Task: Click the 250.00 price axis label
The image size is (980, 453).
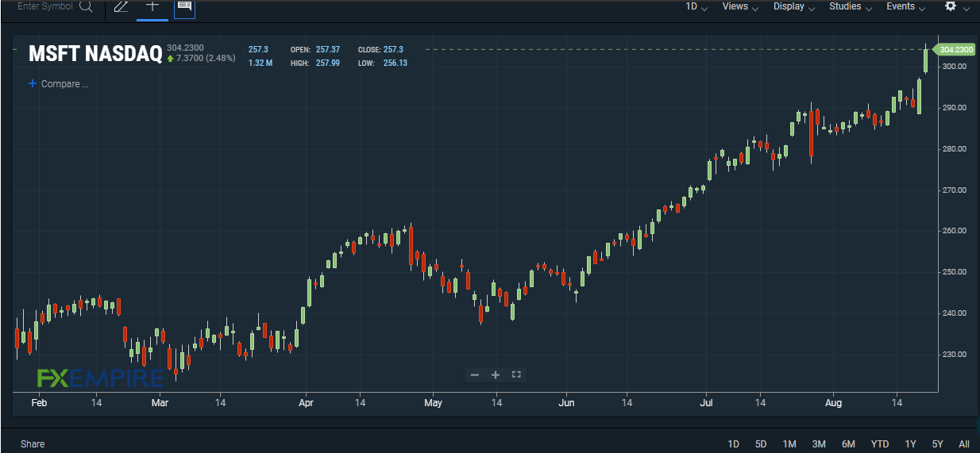Action: coord(953,272)
